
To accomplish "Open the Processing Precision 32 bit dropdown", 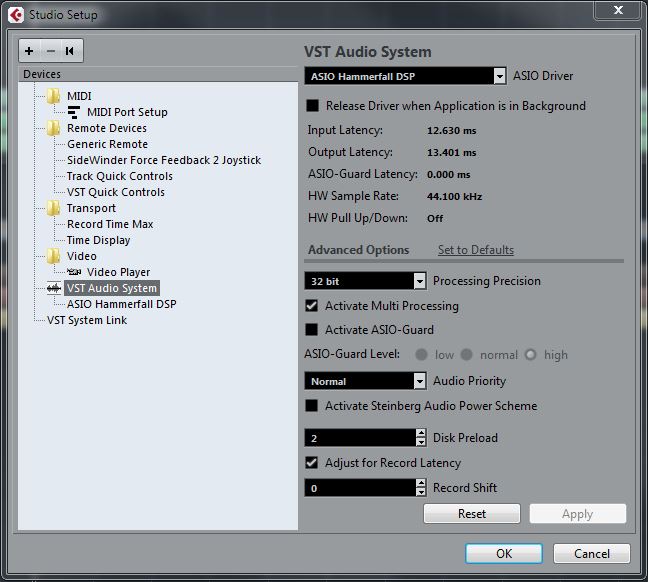I will click(x=365, y=281).
